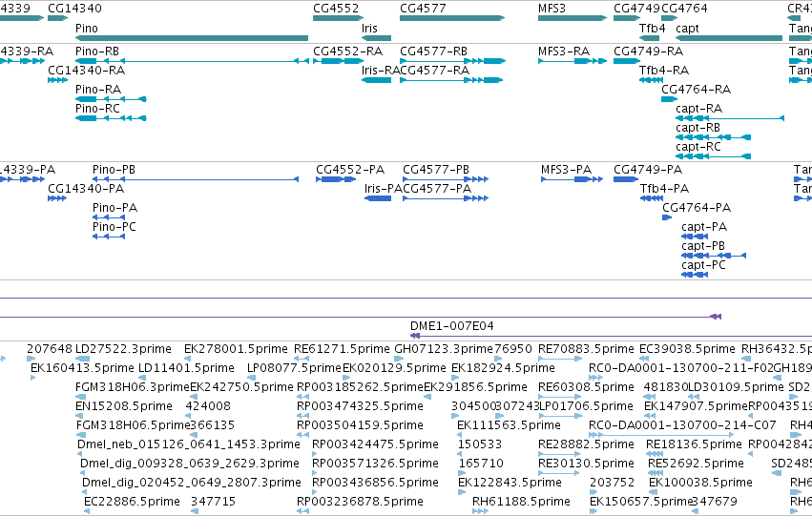Viewport: 812px width, 516px height.
Task: Select the EK100038.5prime EST label
Action: coord(700,482)
